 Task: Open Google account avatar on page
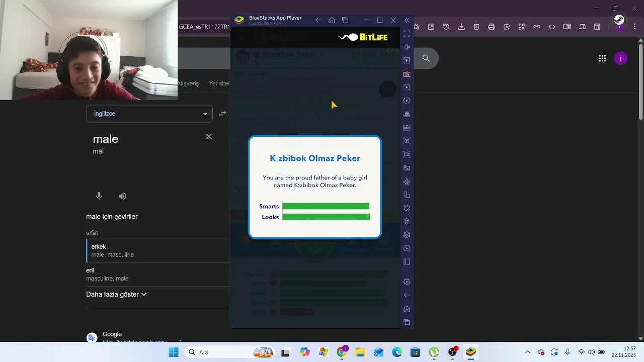621,59
